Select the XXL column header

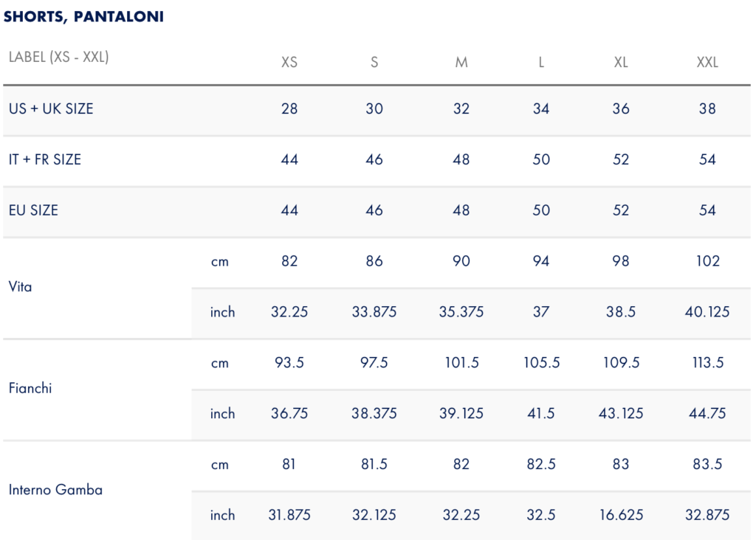[x=707, y=62]
